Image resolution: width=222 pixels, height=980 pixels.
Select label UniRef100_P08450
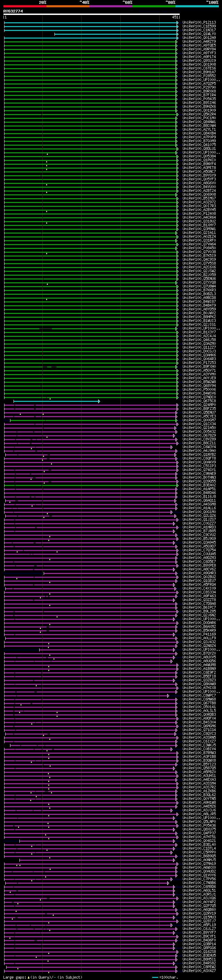click(x=199, y=248)
